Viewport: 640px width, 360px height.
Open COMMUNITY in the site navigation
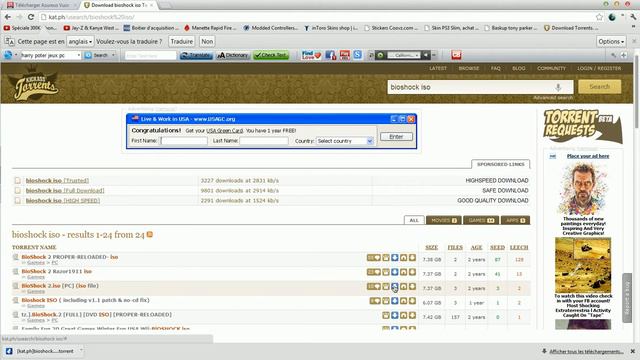point(551,68)
